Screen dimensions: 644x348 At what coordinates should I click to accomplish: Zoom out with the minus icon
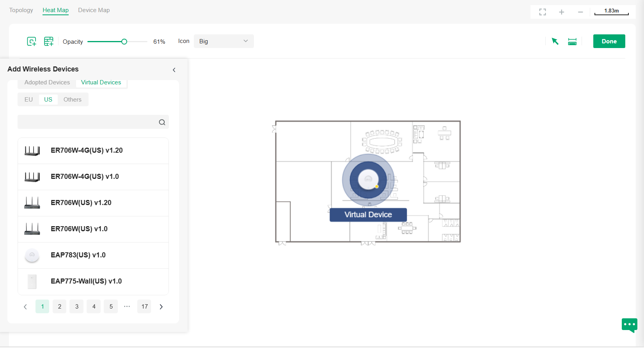580,12
